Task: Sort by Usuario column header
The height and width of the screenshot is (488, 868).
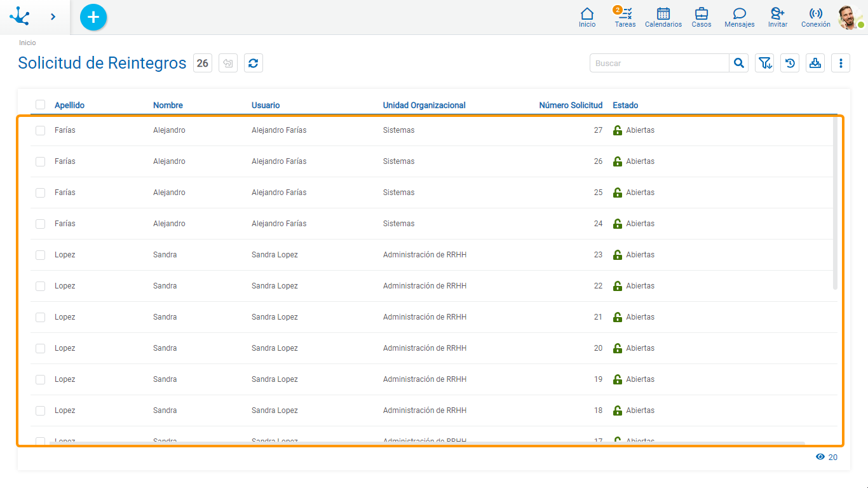Action: coord(266,105)
